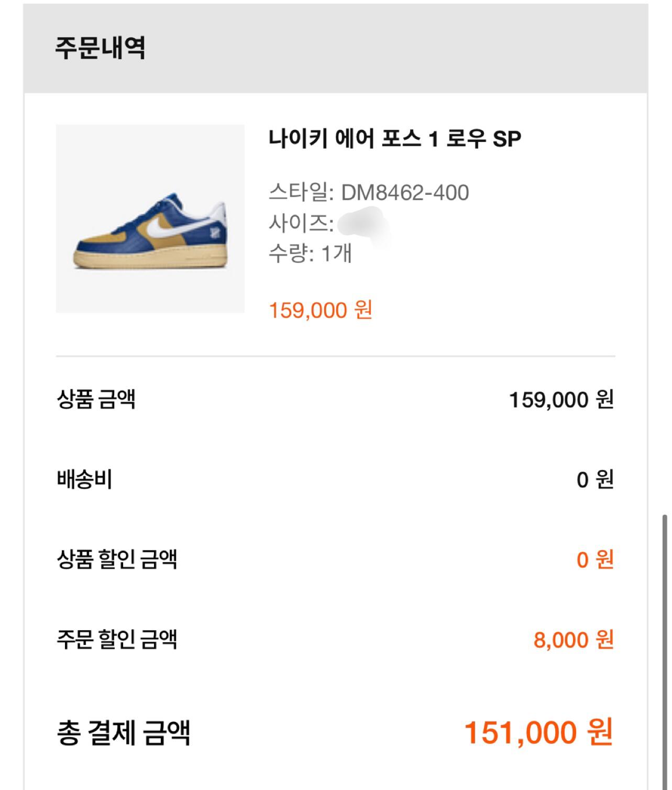This screenshot has width=672, height=790.
Task: Click the 주문 할인 금액 label
Action: point(117,640)
